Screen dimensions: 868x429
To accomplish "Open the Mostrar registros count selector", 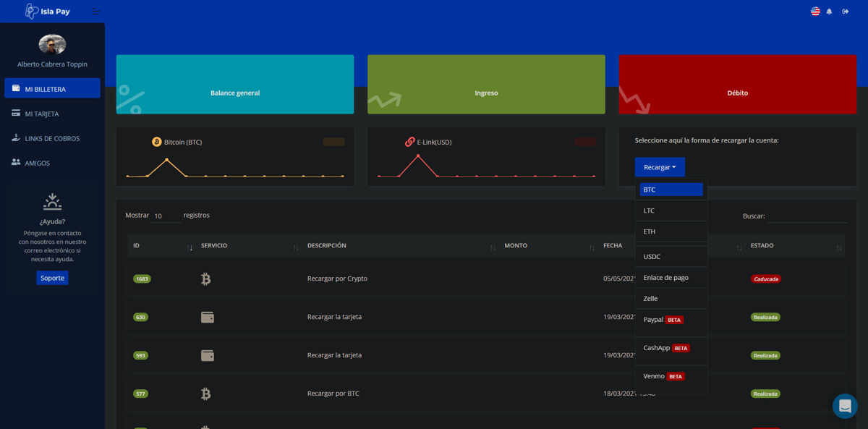I will (x=166, y=216).
